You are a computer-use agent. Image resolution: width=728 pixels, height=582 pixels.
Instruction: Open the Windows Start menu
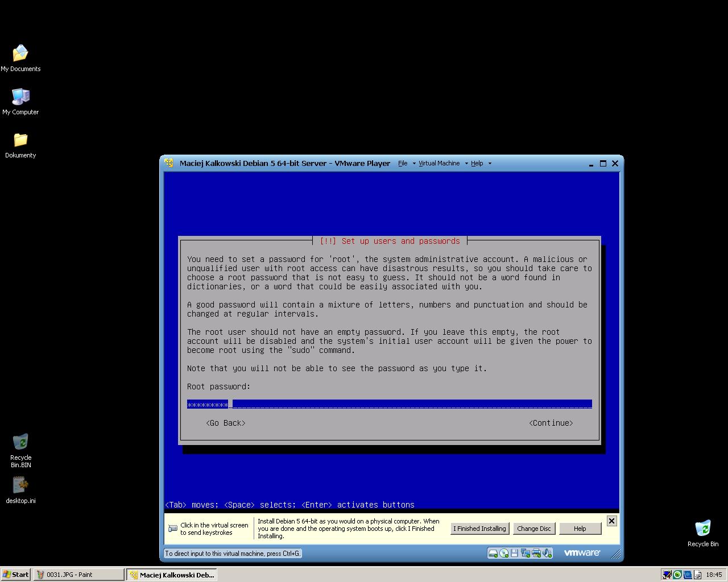pyautogui.click(x=16, y=575)
